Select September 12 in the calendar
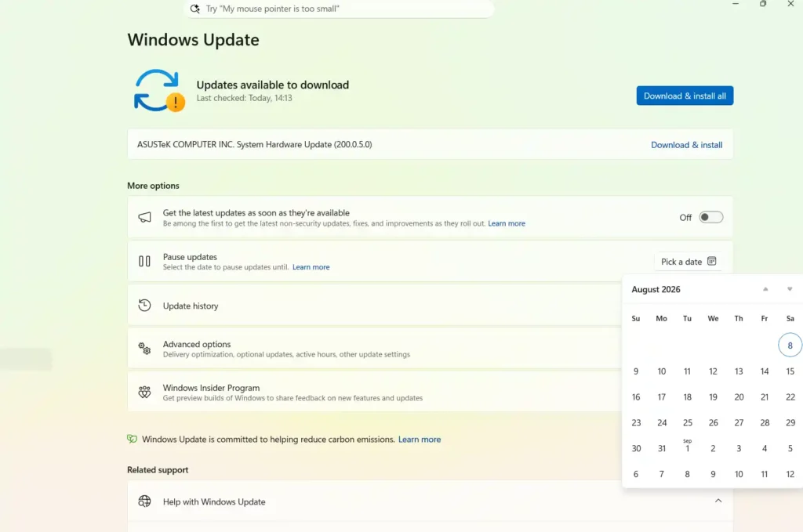Image resolution: width=803 pixels, height=532 pixels. click(x=790, y=474)
